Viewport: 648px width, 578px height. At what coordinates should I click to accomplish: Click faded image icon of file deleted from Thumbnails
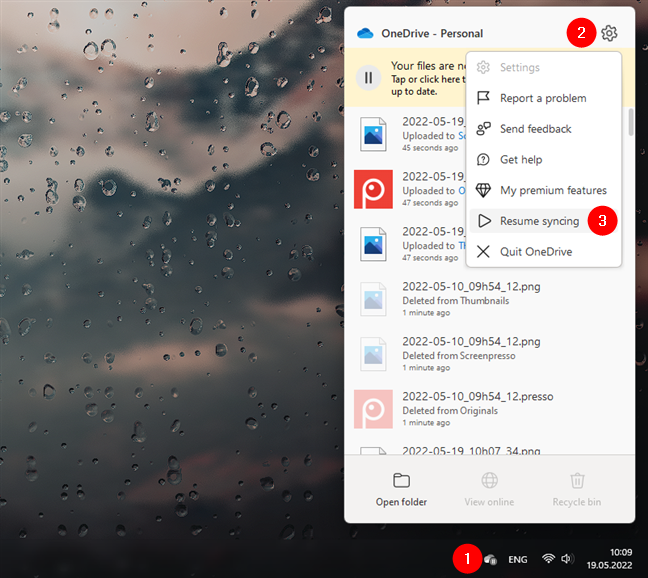point(373,299)
